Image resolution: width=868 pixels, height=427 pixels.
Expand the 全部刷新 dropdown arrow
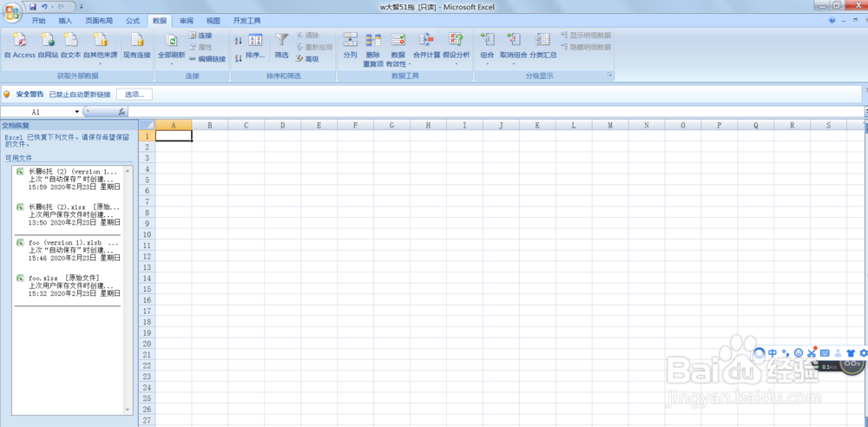172,63
